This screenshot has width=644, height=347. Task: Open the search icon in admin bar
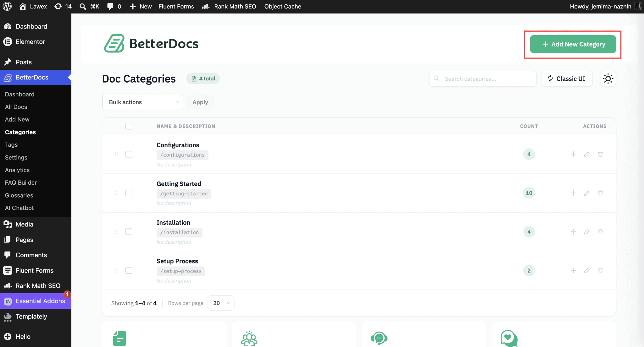[x=83, y=6]
